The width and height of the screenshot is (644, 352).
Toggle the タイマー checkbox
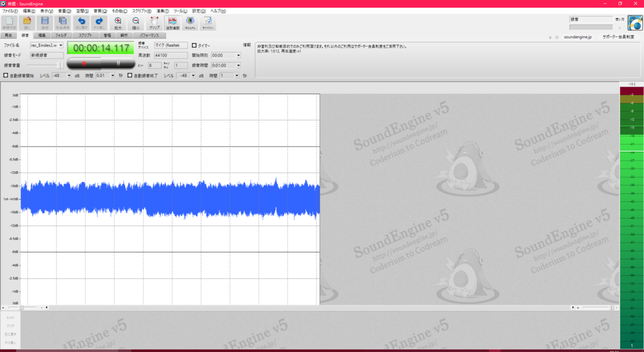(x=194, y=45)
